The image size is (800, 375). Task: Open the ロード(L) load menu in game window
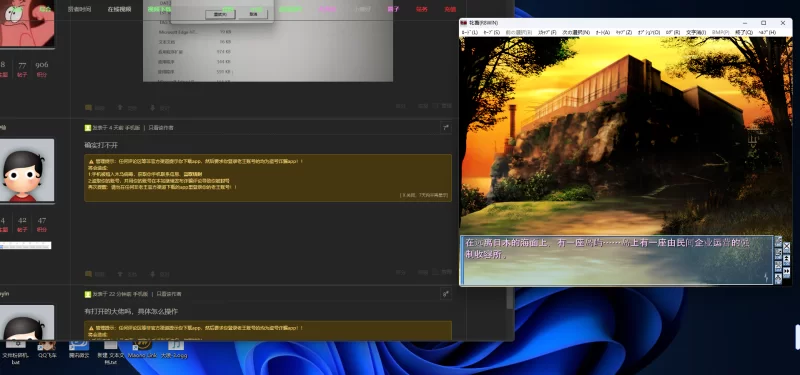(469, 32)
